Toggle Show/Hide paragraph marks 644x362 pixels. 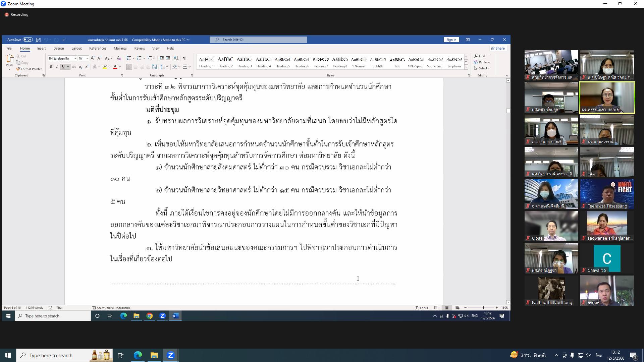coord(184,58)
